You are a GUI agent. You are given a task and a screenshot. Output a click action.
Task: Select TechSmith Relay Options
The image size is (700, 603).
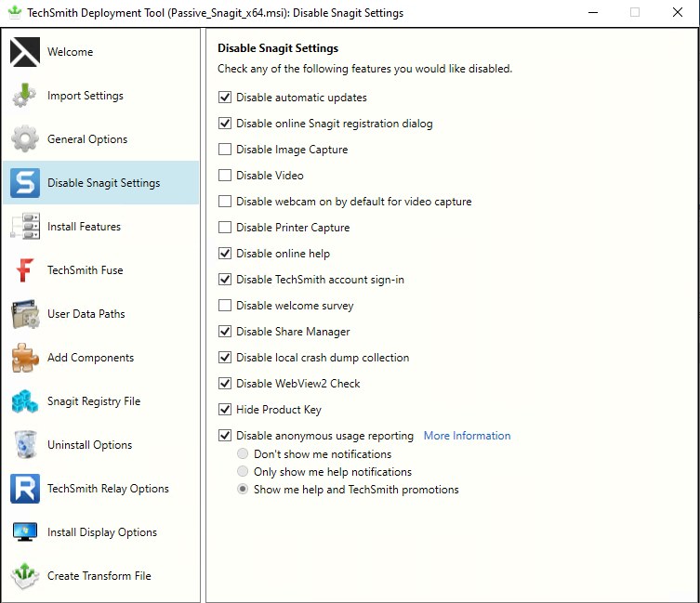[x=108, y=489]
